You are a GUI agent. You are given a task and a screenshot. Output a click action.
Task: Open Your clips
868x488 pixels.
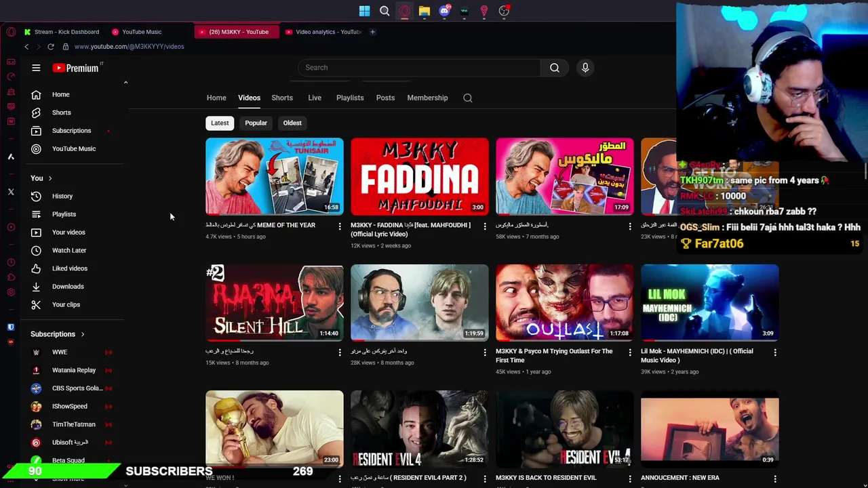[x=66, y=305]
